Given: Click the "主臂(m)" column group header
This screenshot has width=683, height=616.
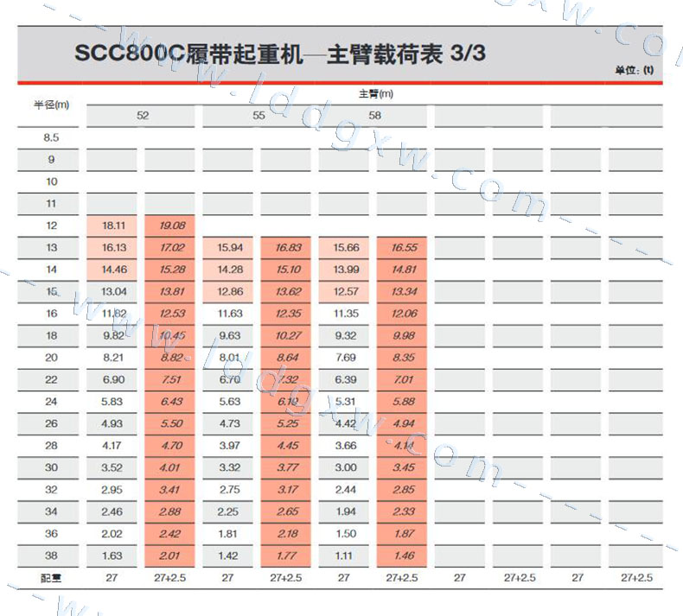Looking at the screenshot, I should pyautogui.click(x=375, y=93).
